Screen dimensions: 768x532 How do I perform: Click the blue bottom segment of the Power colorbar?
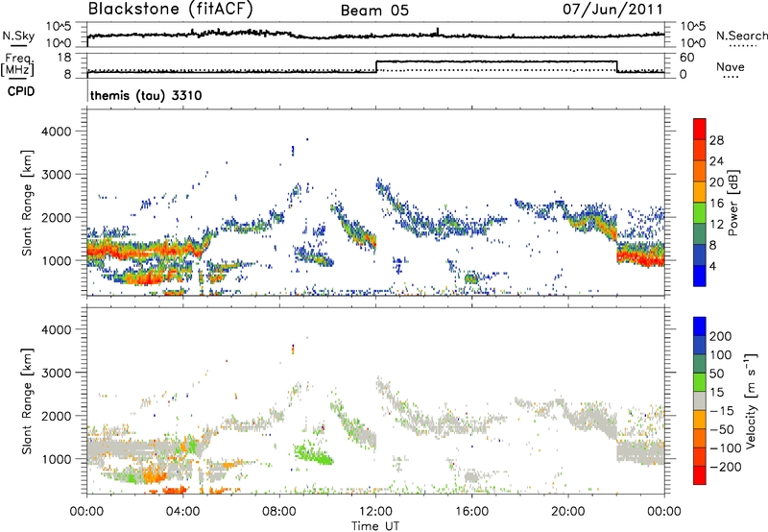coord(700,276)
